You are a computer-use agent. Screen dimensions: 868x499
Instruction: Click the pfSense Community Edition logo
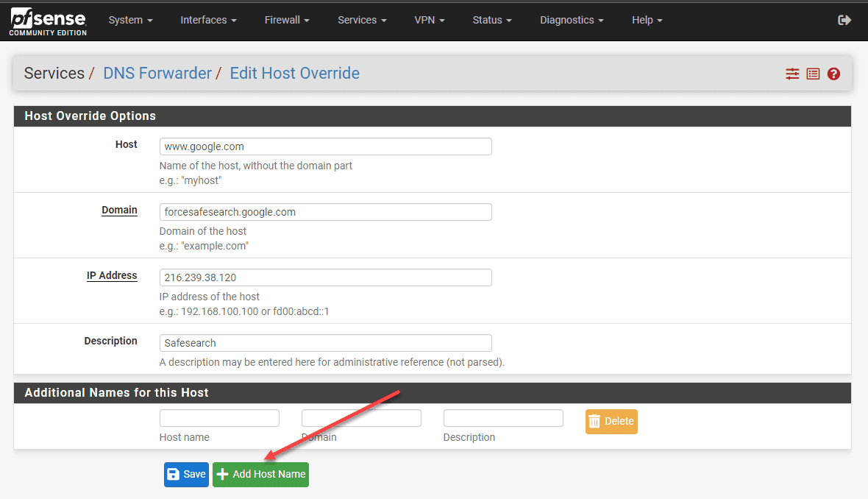[x=48, y=22]
